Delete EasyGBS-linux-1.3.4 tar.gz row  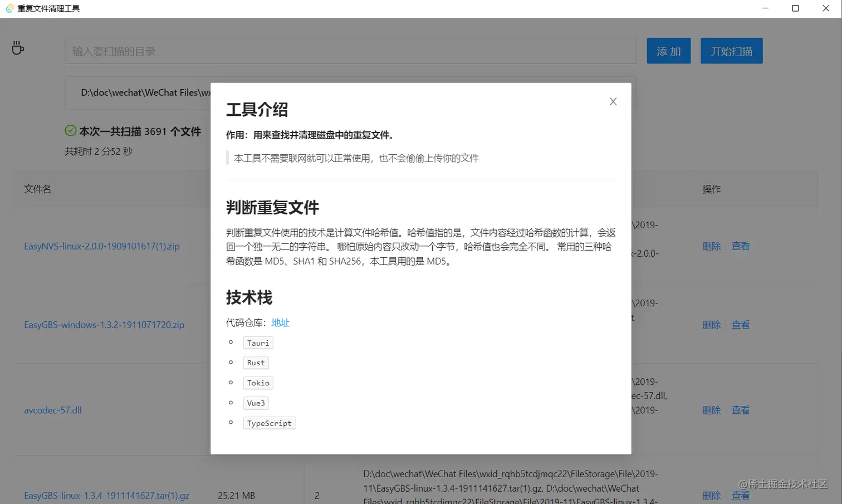[712, 495]
